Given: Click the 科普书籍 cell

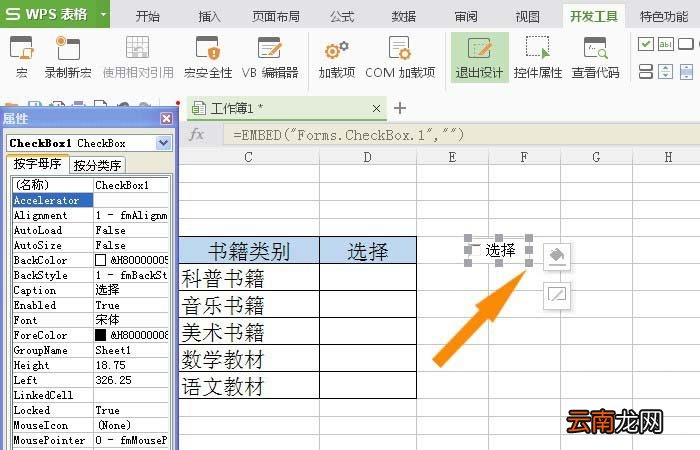Looking at the screenshot, I should click(x=249, y=278).
